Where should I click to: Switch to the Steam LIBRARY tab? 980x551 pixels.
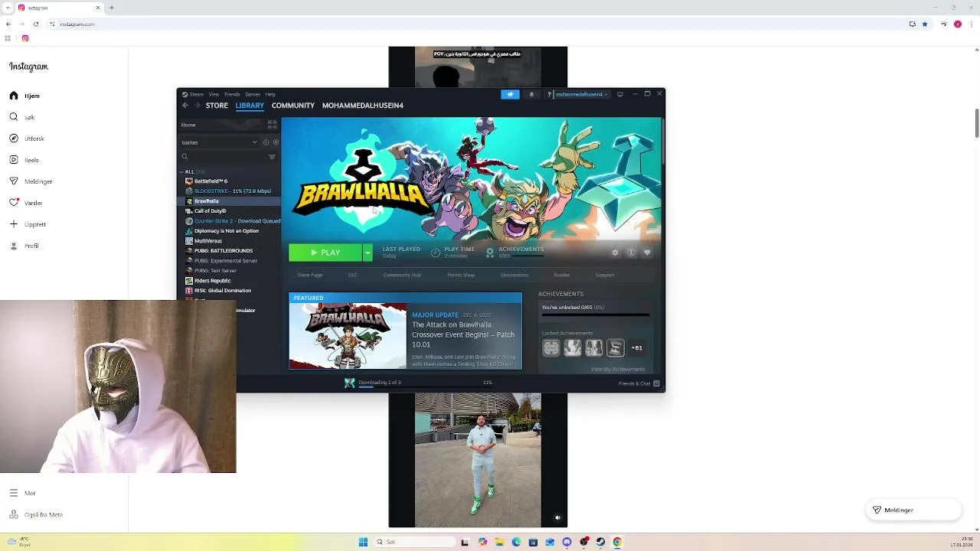pos(250,106)
